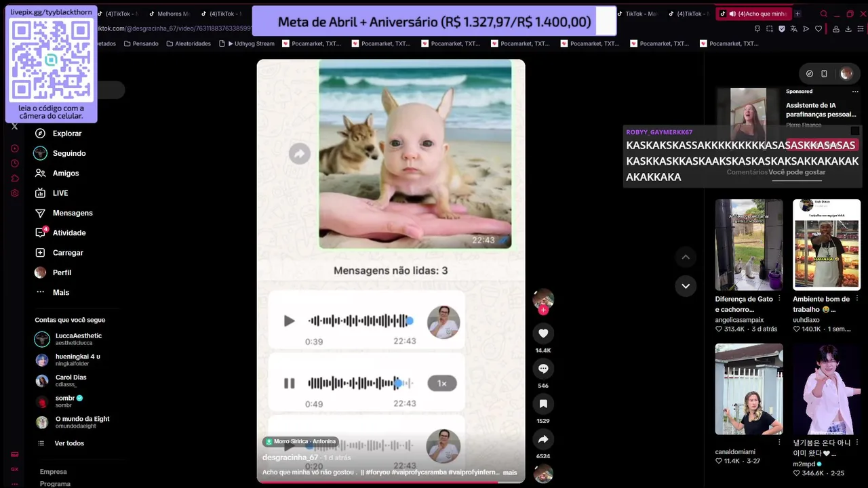Open TikTok coins icon in header pill
This screenshot has height=488, width=868.
coord(810,74)
